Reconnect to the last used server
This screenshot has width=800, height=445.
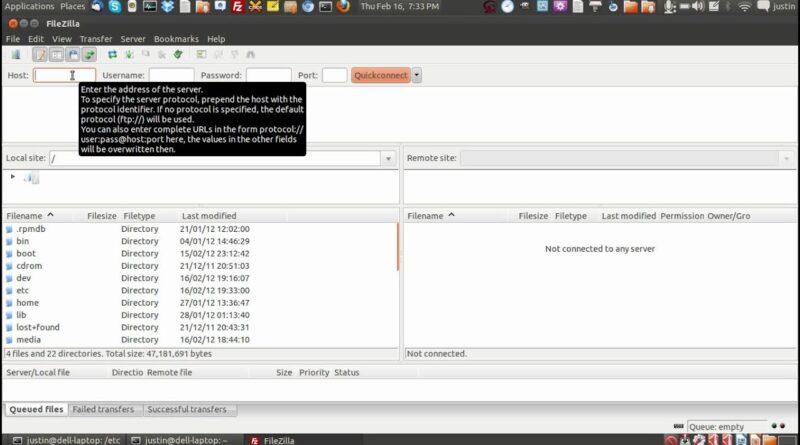178,55
